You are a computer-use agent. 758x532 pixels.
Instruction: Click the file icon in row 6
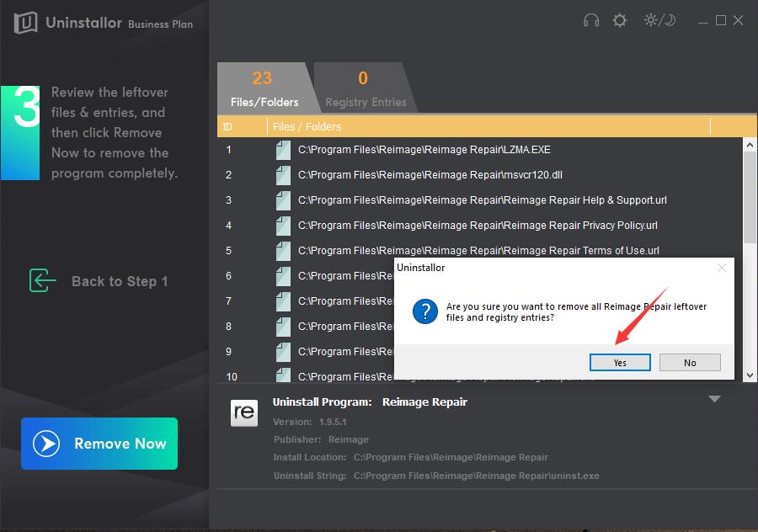(283, 276)
